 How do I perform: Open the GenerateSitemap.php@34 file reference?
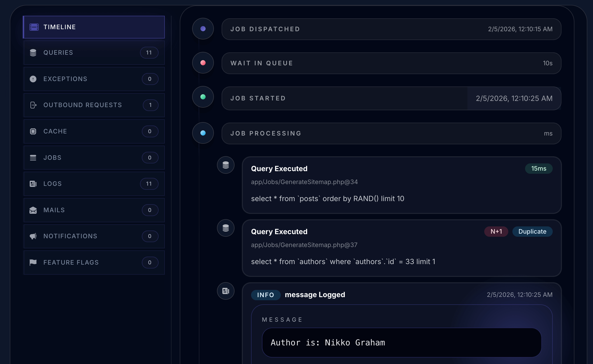304,182
